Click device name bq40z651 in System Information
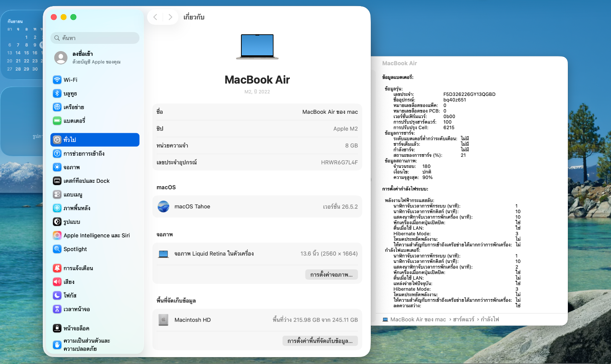Viewport: 611px width, 364px height. [x=454, y=100]
